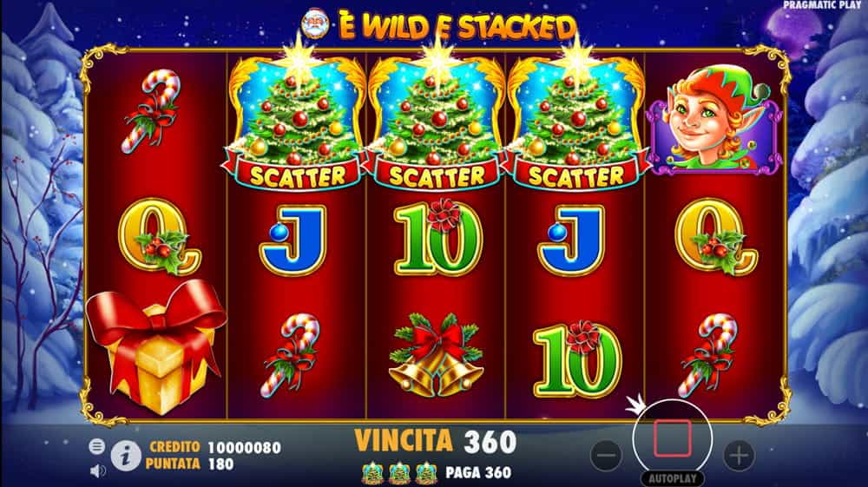Stop the spin with red square button
The width and height of the screenshot is (868, 487).
click(673, 438)
